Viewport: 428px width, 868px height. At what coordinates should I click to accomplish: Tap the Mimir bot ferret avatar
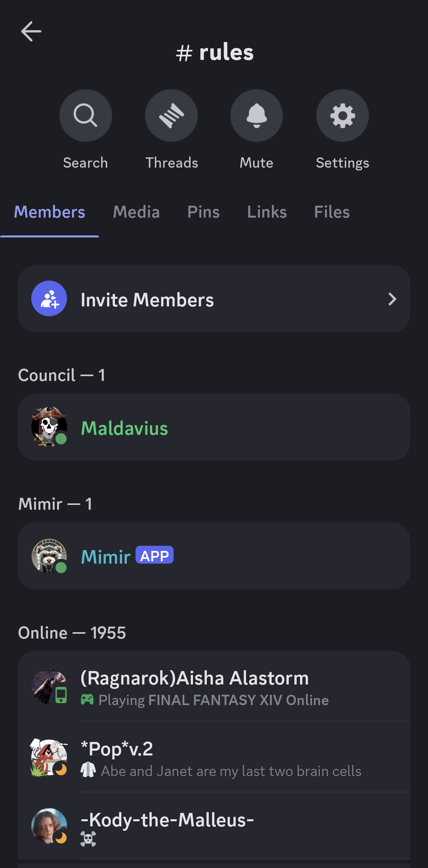click(x=49, y=556)
